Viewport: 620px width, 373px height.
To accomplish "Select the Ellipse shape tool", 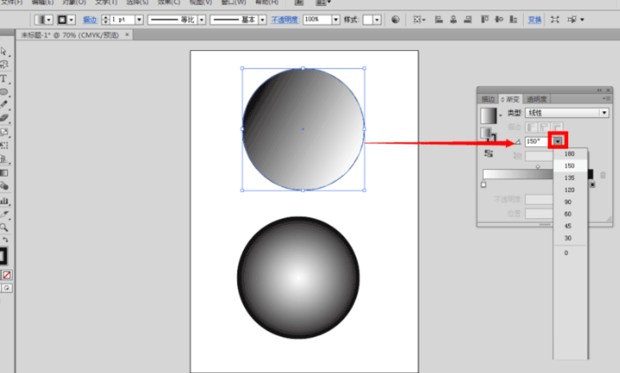I will tap(4, 92).
